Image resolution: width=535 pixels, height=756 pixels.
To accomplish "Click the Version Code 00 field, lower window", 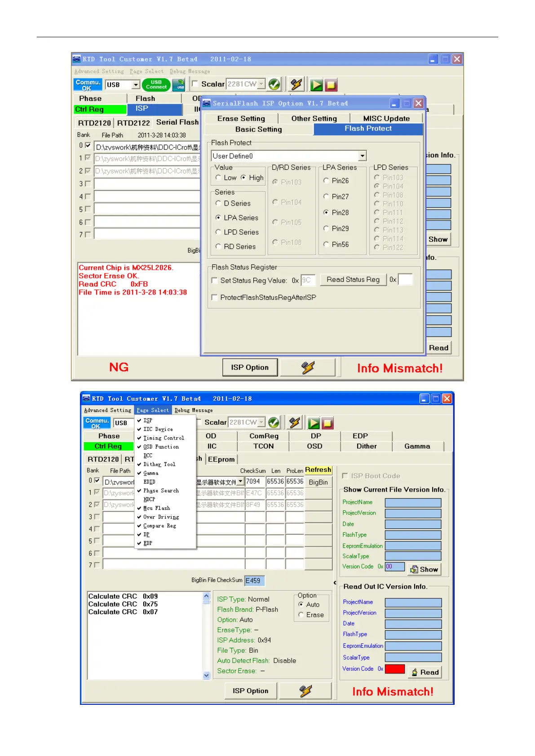I will 395,567.
